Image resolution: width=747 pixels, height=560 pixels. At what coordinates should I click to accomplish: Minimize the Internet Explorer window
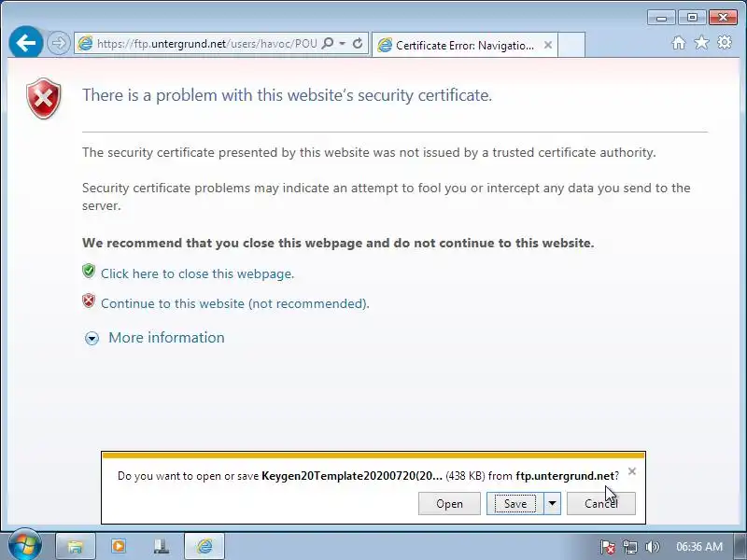tap(661, 18)
